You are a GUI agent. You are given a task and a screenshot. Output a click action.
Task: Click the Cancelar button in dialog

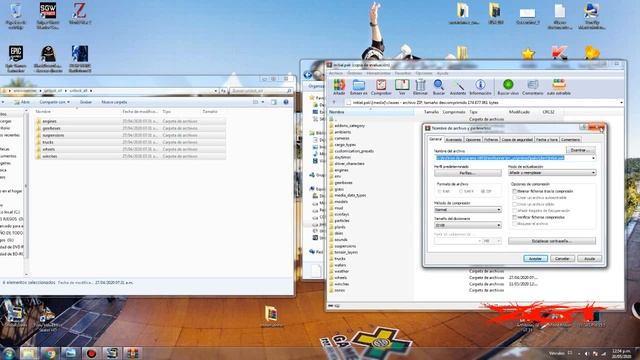click(x=562, y=259)
